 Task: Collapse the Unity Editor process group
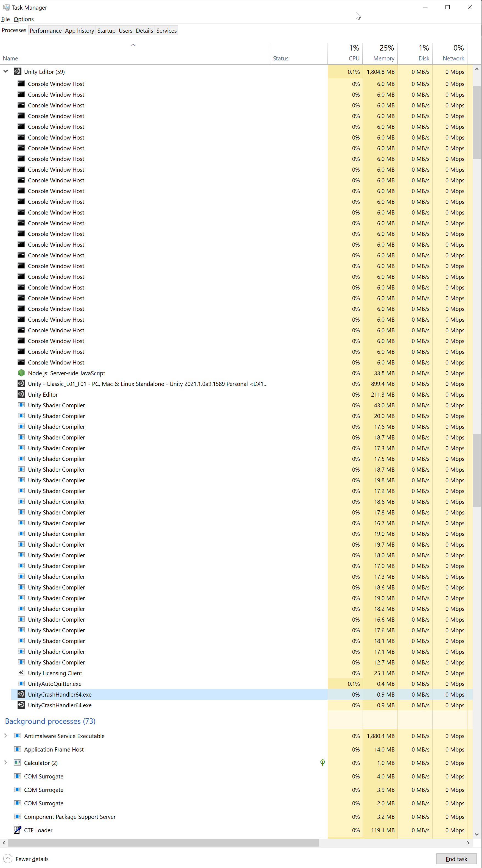coord(5,71)
